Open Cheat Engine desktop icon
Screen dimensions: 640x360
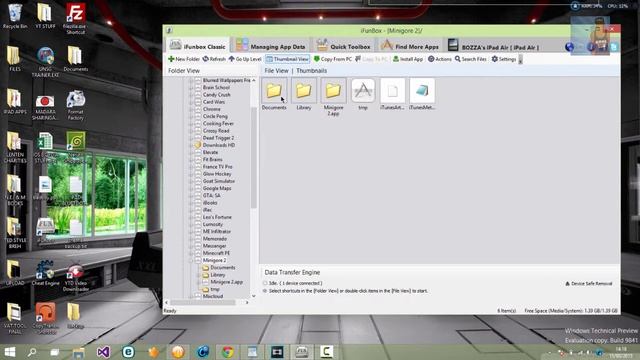click(45, 273)
